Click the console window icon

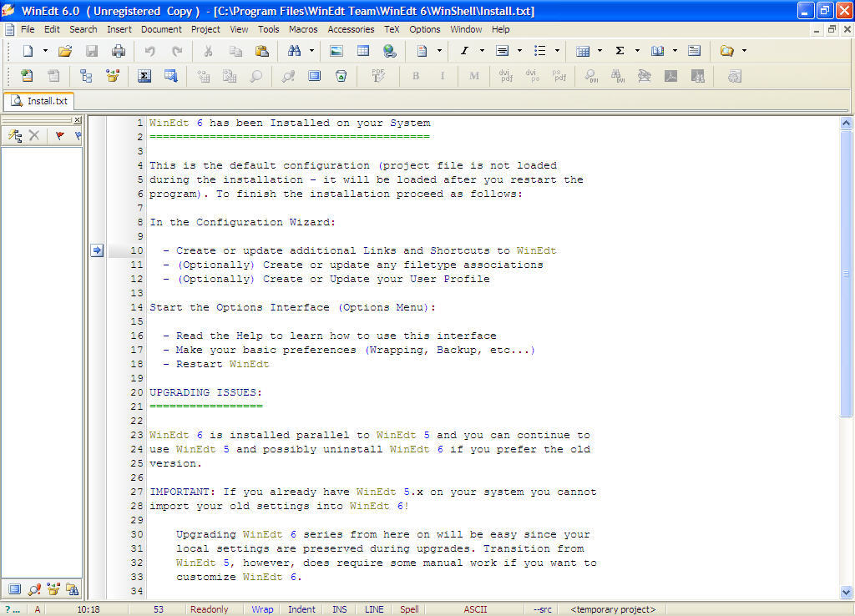click(315, 76)
